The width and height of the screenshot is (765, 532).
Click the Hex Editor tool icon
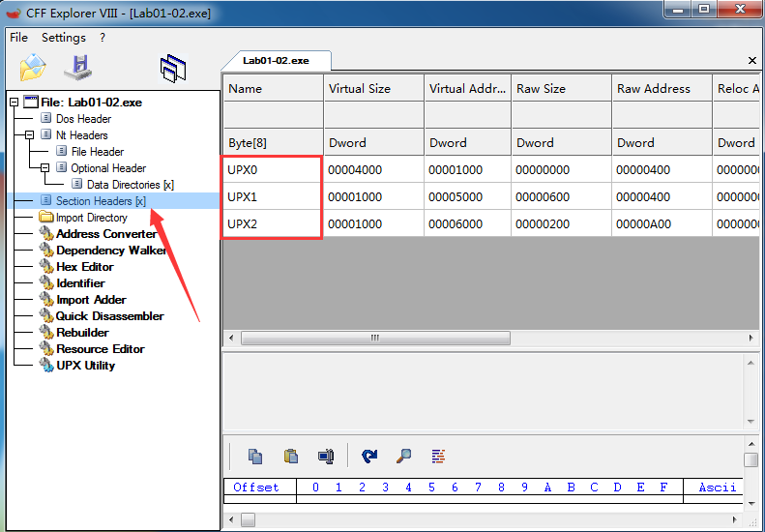click(46, 267)
